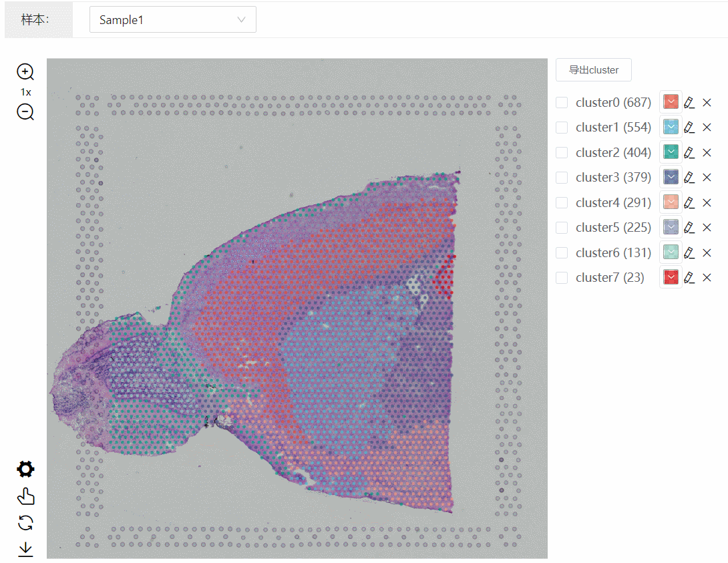Click the refresh/reset view icon
This screenshot has height=563, width=728.
coord(25,523)
